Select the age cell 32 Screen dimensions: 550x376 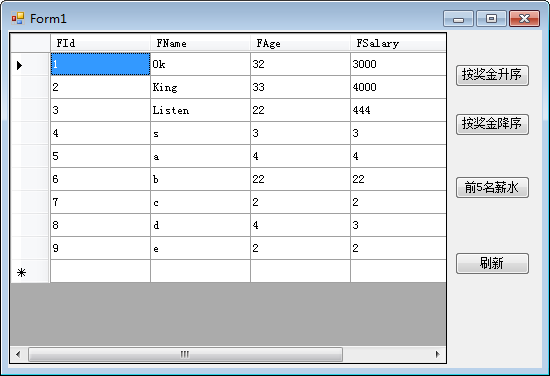(301, 64)
